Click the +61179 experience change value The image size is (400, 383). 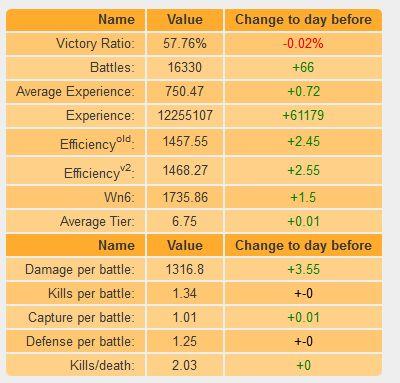[x=303, y=115]
